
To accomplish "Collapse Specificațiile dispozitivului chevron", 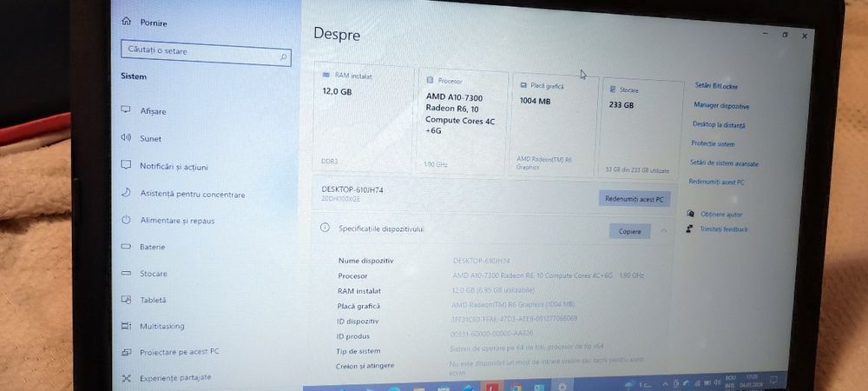I will 664,231.
